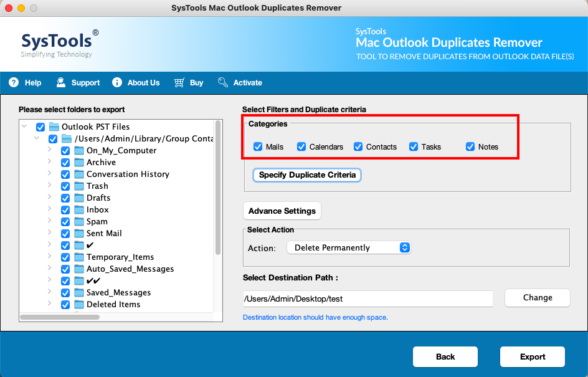
Task: Open Advance Settings
Action: tap(282, 211)
